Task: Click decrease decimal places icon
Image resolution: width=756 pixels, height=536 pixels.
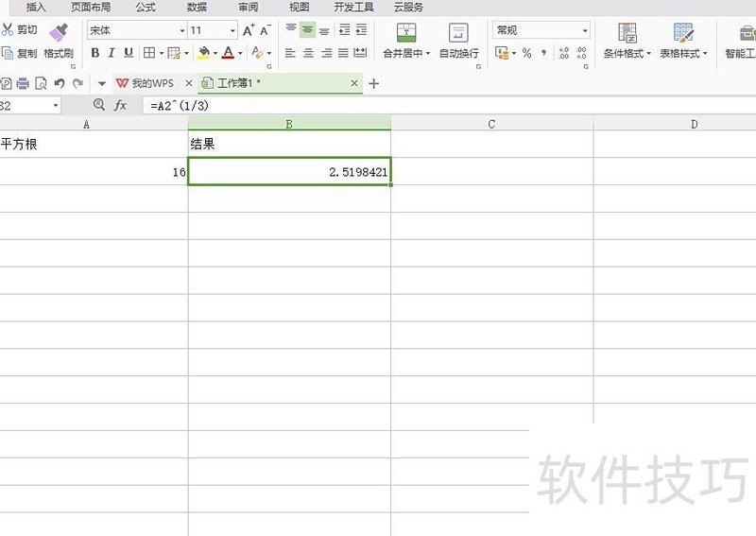Action: (581, 53)
